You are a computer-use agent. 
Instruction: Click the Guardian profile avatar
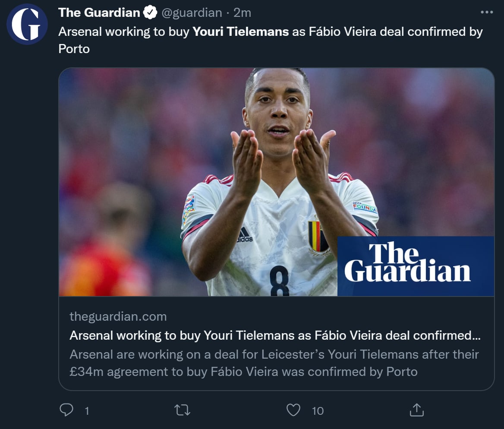(x=27, y=24)
